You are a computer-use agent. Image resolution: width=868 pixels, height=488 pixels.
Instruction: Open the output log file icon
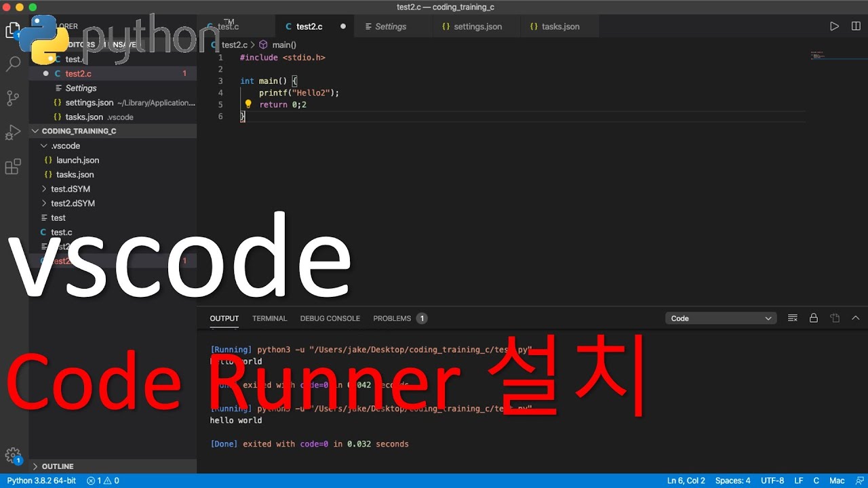[835, 318]
